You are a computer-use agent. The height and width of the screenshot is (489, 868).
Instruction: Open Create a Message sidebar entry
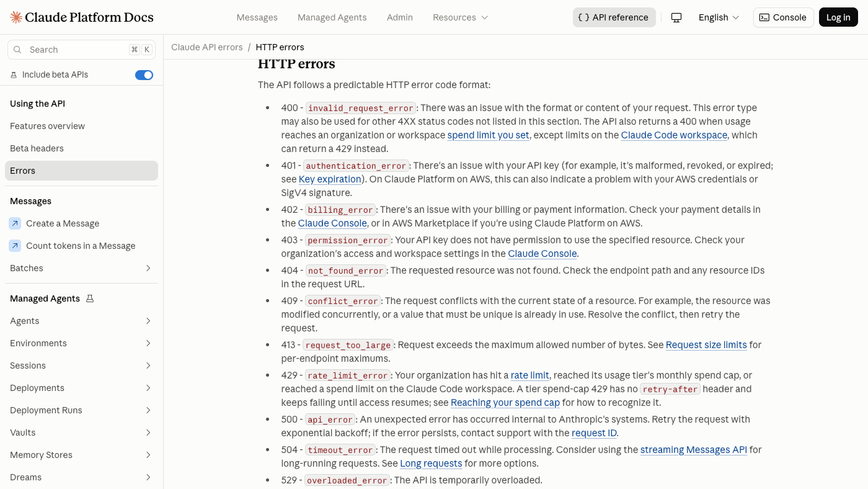(81, 223)
